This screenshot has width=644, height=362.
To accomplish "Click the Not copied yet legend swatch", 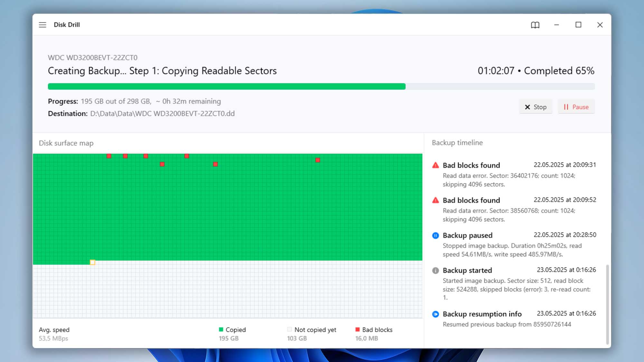I will 289,330.
